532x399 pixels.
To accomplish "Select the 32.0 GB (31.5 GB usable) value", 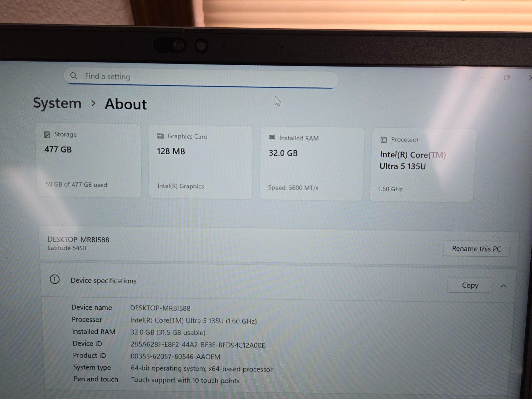I will tap(168, 332).
